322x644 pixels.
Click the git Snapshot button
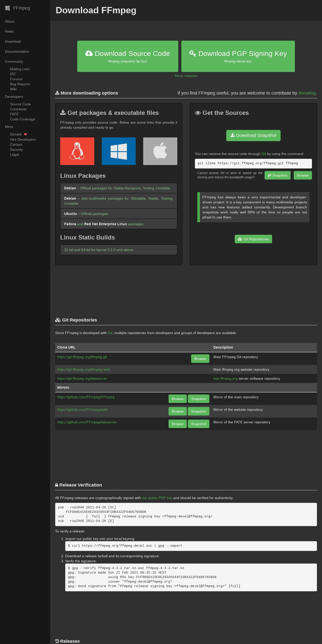(277, 175)
